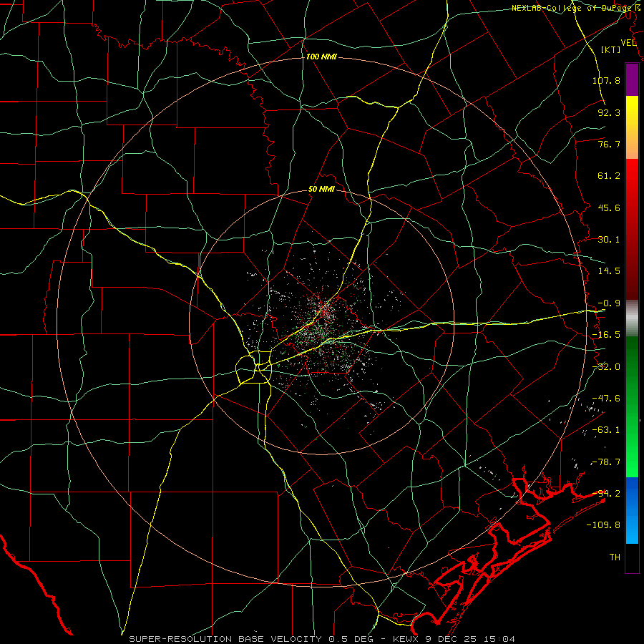
Task: Click the 61.2 velocity scale value
Action: coord(609,176)
